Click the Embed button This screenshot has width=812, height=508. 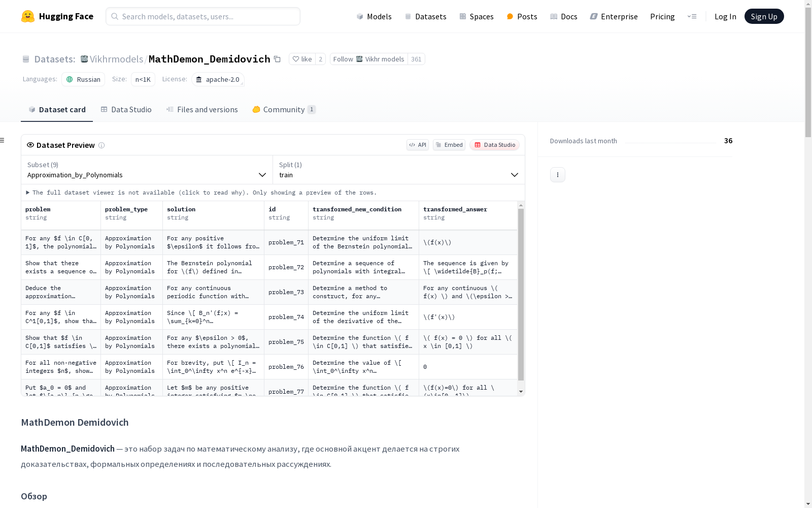click(x=449, y=145)
